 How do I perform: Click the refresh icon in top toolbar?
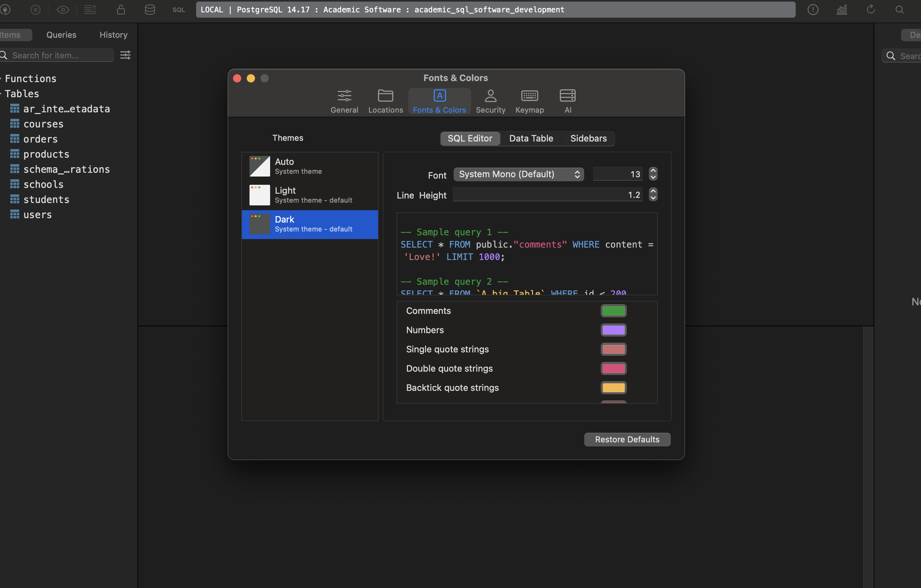pyautogui.click(x=870, y=10)
